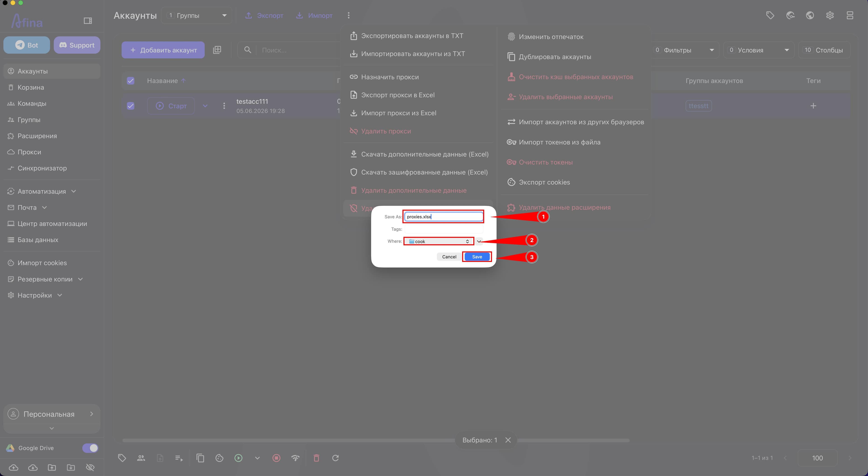The height and width of the screenshot is (476, 868).
Task: Click the Старт button for testacc111
Action: pos(171,106)
